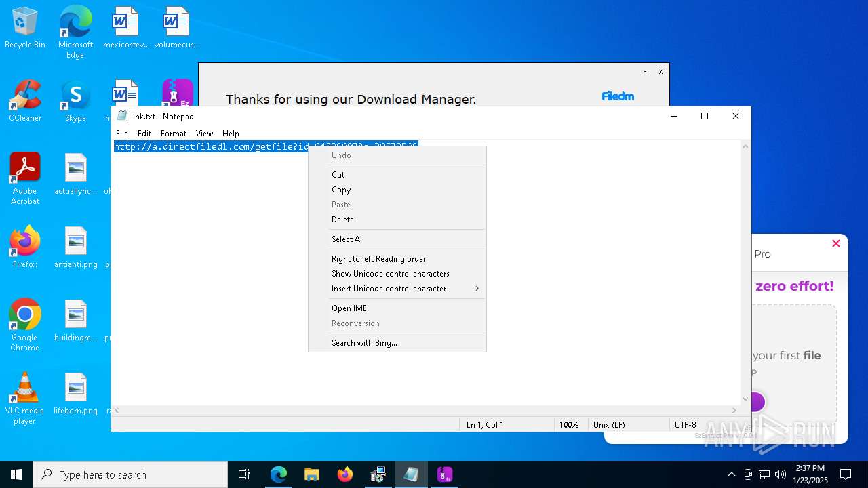Screen dimensions: 868x488
Task: Click the Filedm logo
Action: (618, 96)
